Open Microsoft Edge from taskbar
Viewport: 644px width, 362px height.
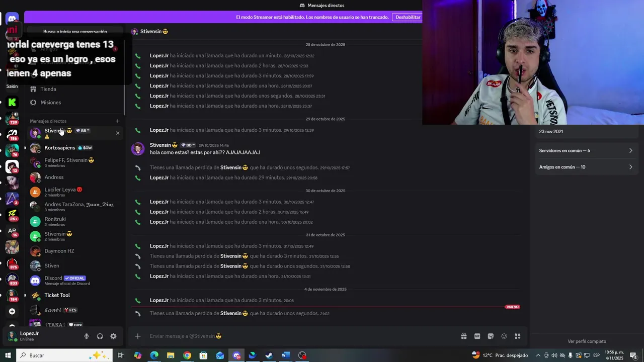tap(154, 355)
